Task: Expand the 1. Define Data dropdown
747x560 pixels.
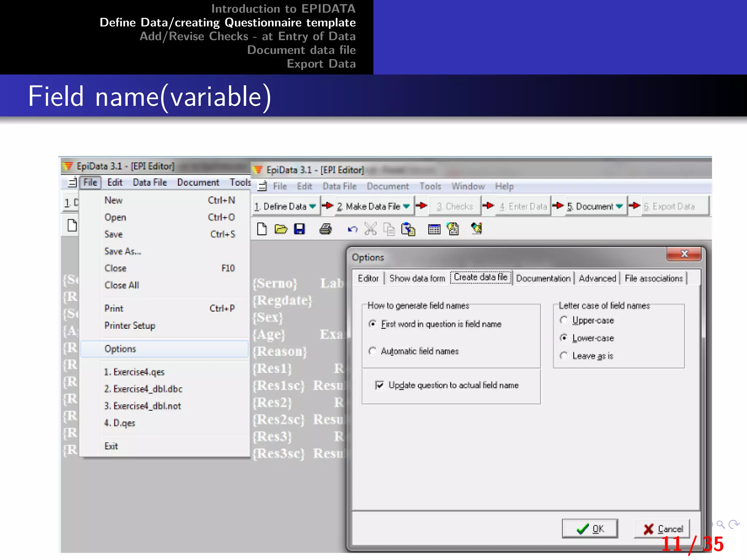Action: click(x=313, y=206)
